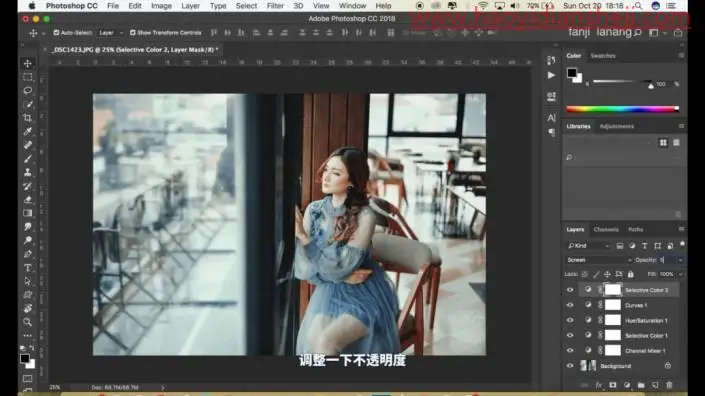
Task: Hide the Selective Color 1 layer
Action: click(x=570, y=335)
